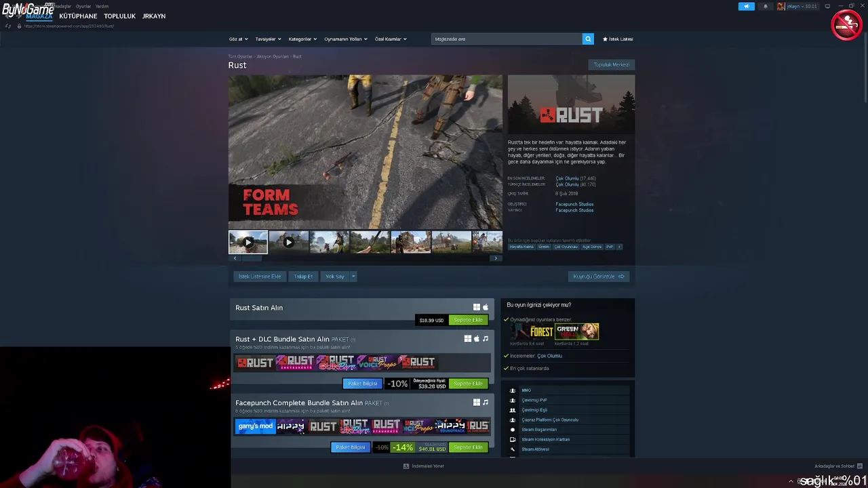This screenshot has height=488, width=868.
Task: Click the page reload icon
Action: [x=7, y=26]
